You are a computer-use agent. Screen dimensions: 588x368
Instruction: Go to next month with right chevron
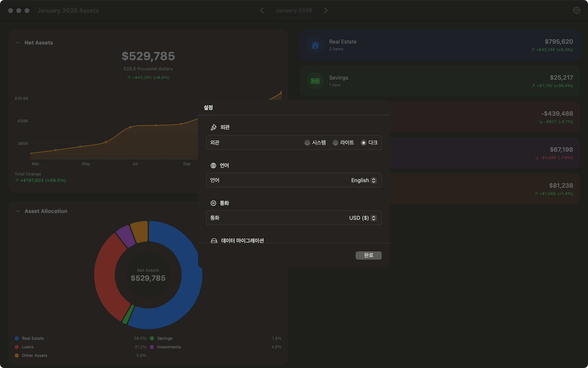[326, 10]
